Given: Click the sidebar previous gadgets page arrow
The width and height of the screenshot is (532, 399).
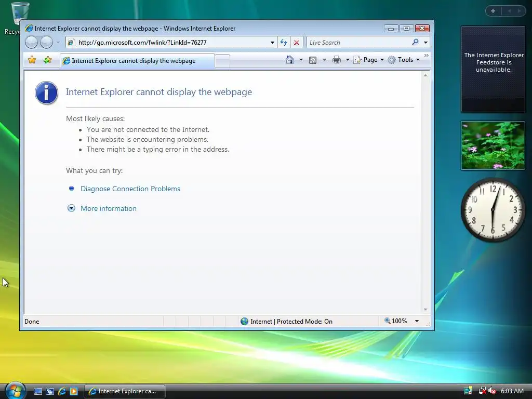Looking at the screenshot, I should click(x=509, y=11).
